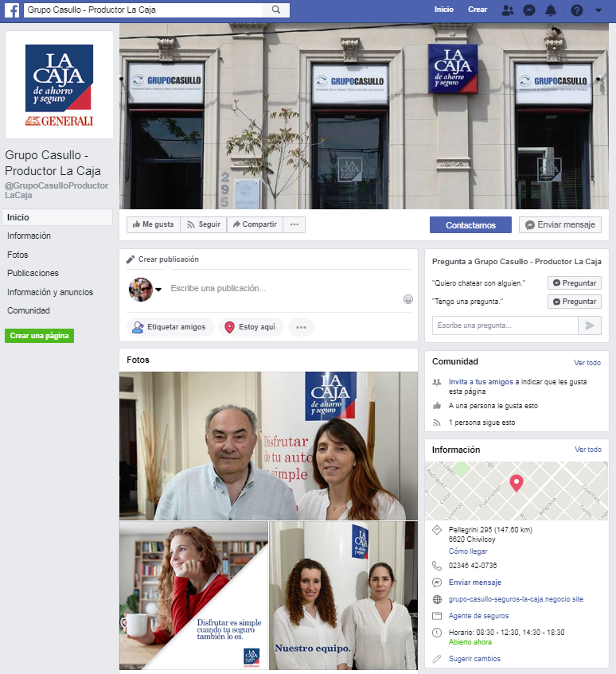
Task: Open Crear in top bar
Action: 478,10
